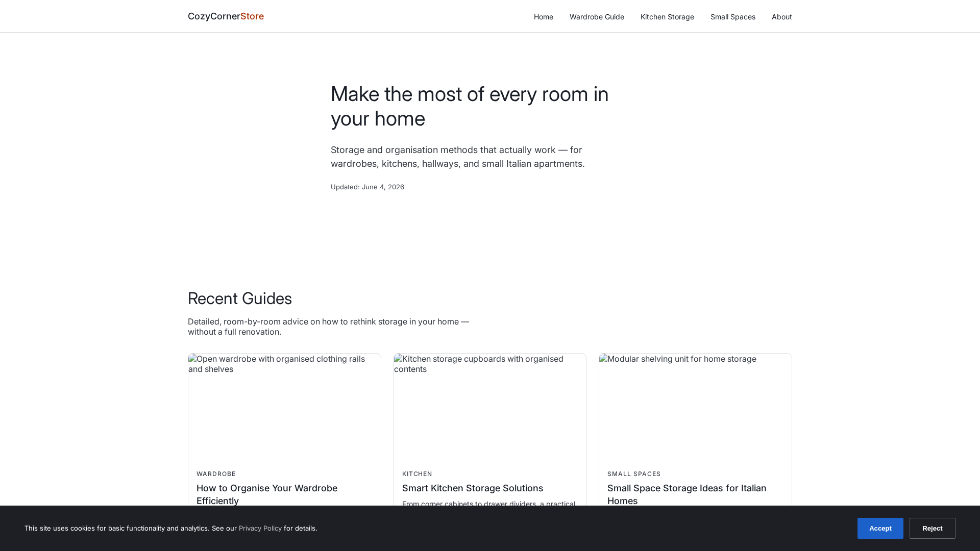The height and width of the screenshot is (551, 980).
Task: Click the WARDROBE category label
Action: point(216,474)
